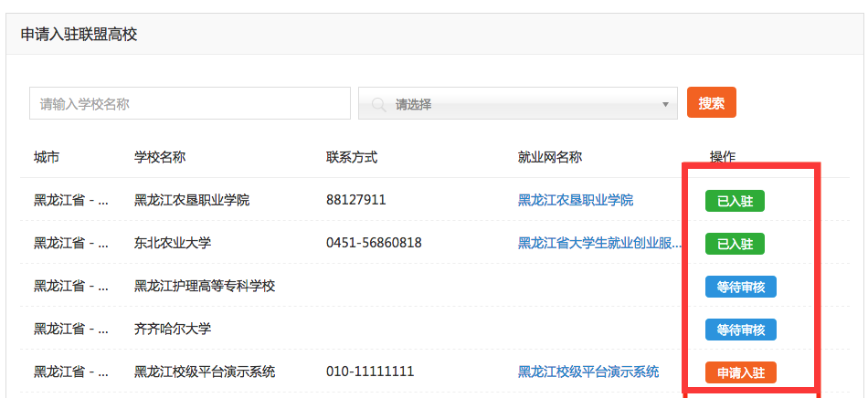Click the 城市 column header
Image resolution: width=868 pixels, height=398 pixels.
tap(47, 157)
